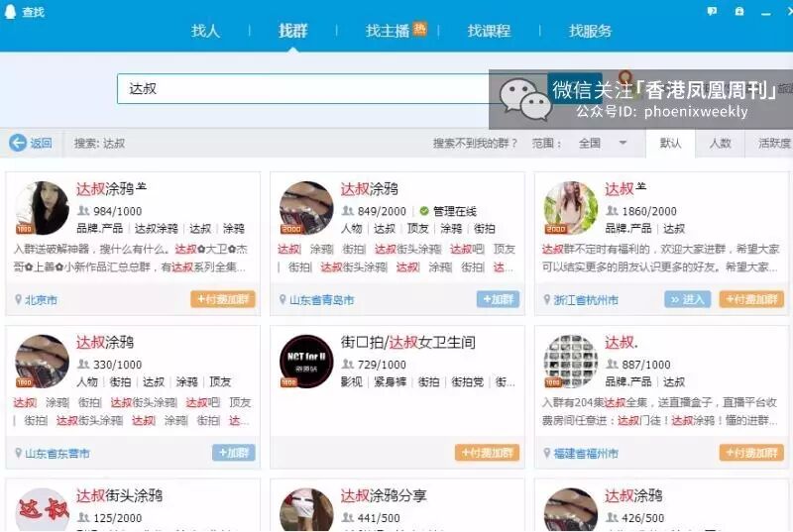This screenshot has width=793, height=532.
Task: Go back with the 返回 arrow icon
Action: coord(18,143)
